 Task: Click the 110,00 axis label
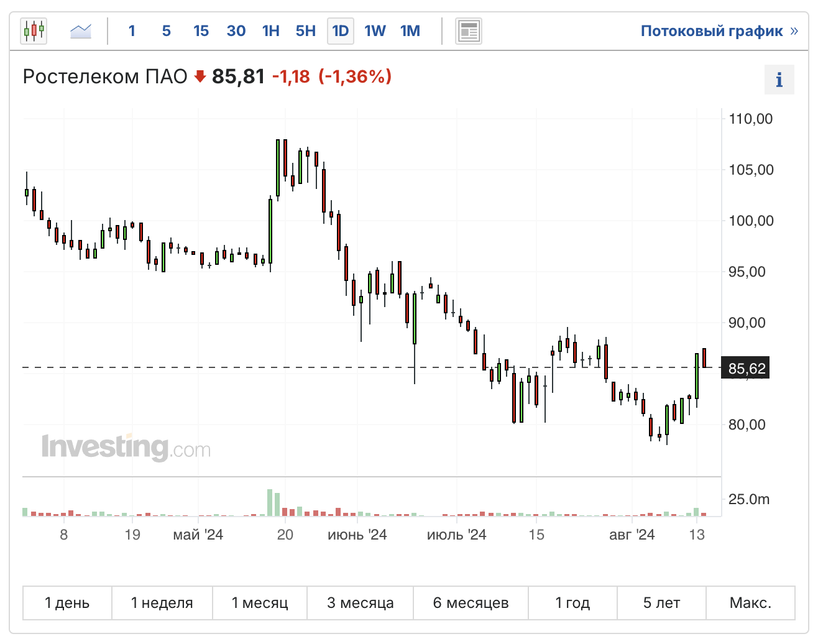(751, 119)
